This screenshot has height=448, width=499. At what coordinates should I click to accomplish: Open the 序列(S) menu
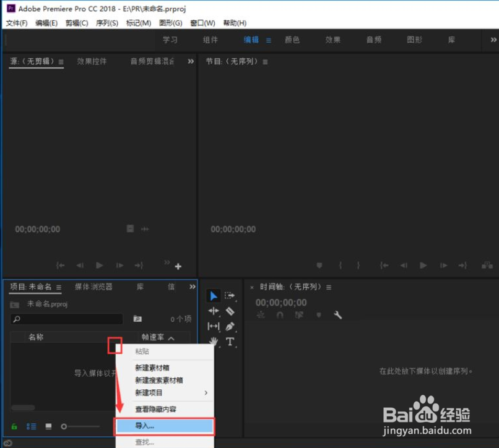[107, 23]
